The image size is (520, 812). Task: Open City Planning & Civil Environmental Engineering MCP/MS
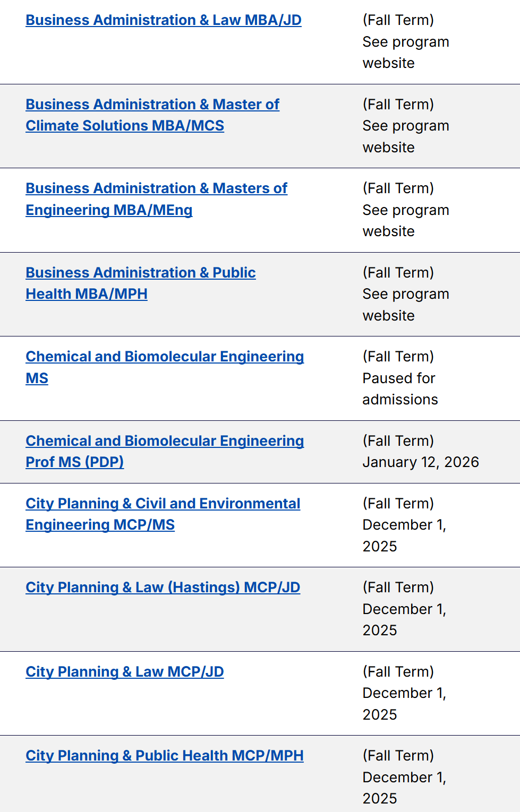click(163, 504)
